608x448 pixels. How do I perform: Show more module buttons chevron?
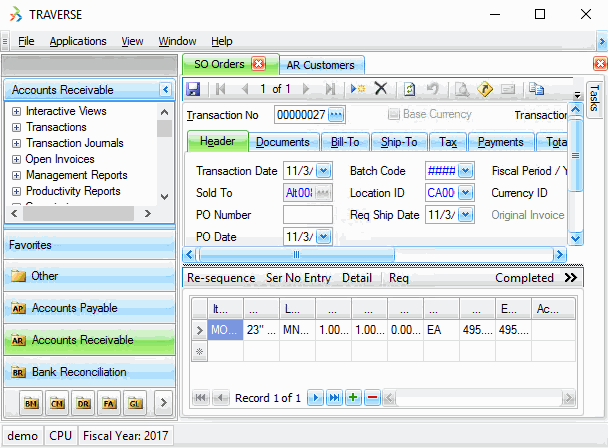tap(163, 403)
